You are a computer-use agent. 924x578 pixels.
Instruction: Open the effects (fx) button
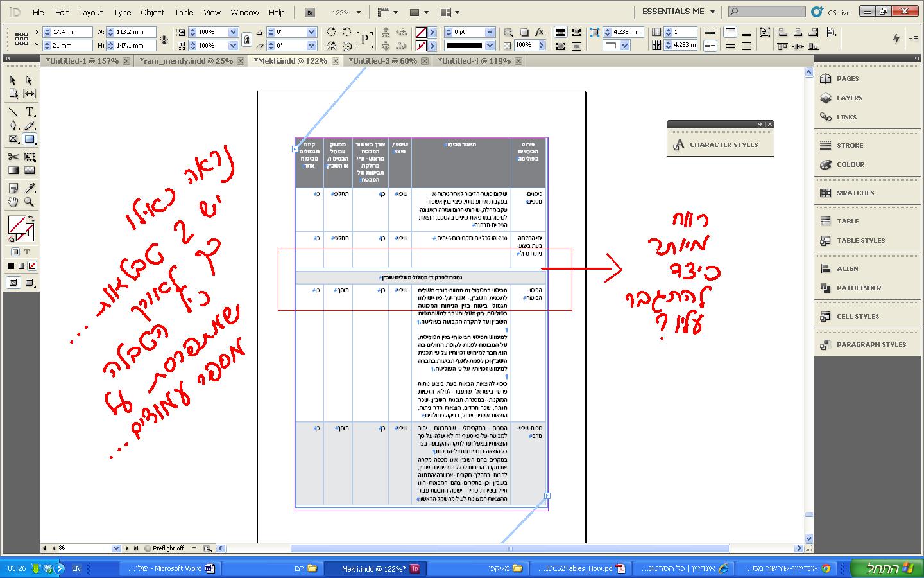(x=540, y=32)
